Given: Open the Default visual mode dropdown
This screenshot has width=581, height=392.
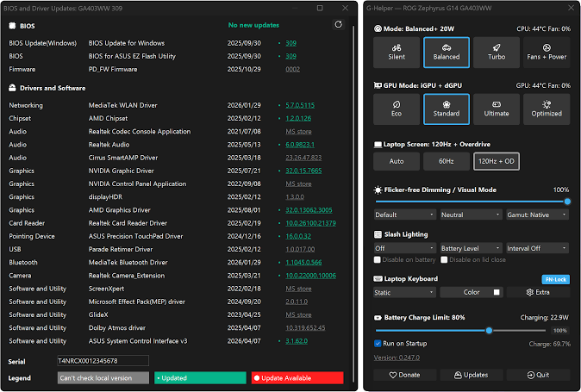Looking at the screenshot, I should pyautogui.click(x=404, y=215).
